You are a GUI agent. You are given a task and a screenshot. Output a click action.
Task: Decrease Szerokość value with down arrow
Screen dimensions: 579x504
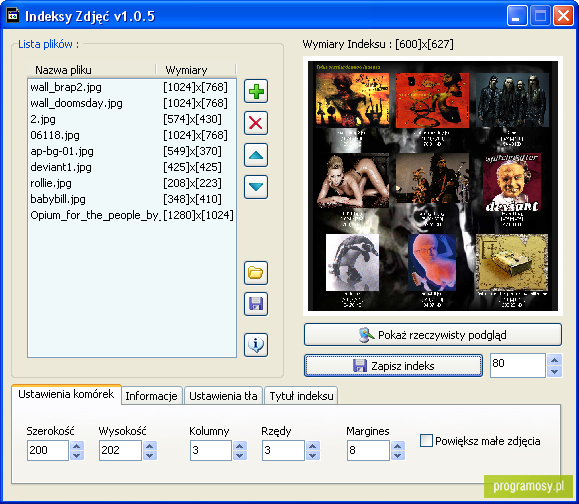pos(77,455)
